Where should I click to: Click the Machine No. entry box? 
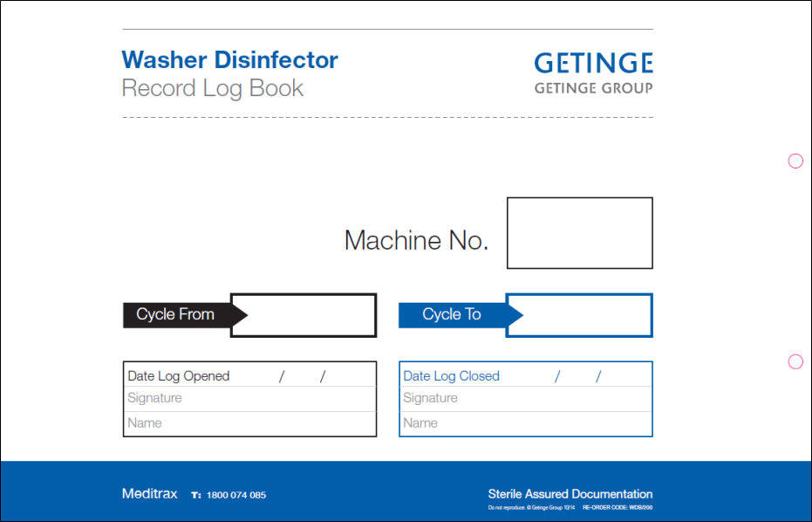pyautogui.click(x=579, y=233)
